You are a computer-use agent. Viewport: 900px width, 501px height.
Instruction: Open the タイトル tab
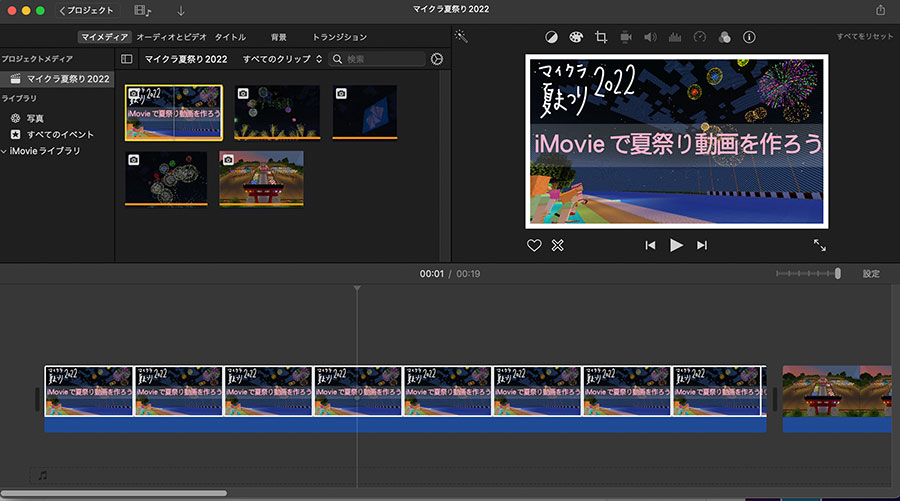pyautogui.click(x=230, y=37)
